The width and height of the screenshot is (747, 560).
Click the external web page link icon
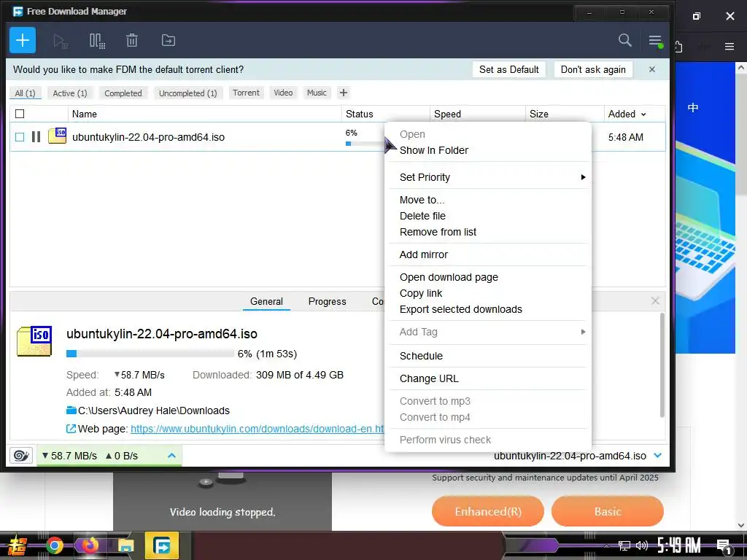coord(71,429)
